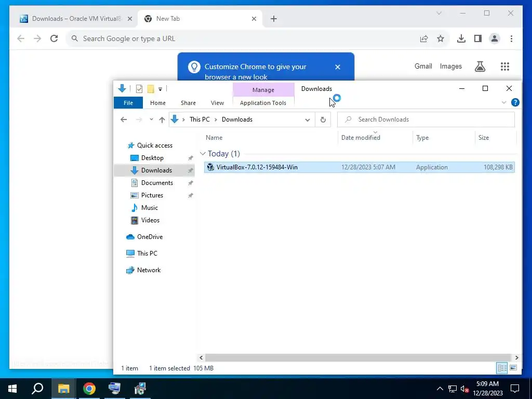Open Chrome's three-dot menu

[511, 38]
